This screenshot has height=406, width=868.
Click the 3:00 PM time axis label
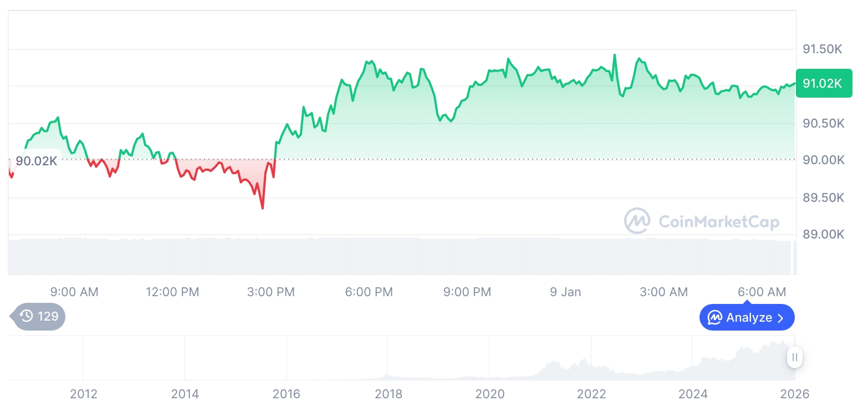pyautogui.click(x=271, y=292)
